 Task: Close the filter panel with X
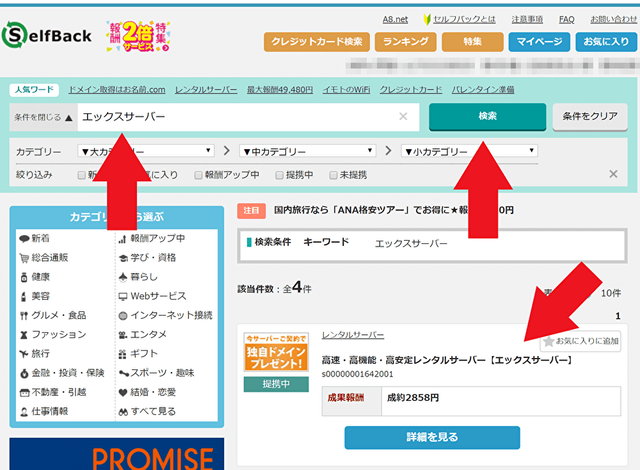click(x=613, y=174)
